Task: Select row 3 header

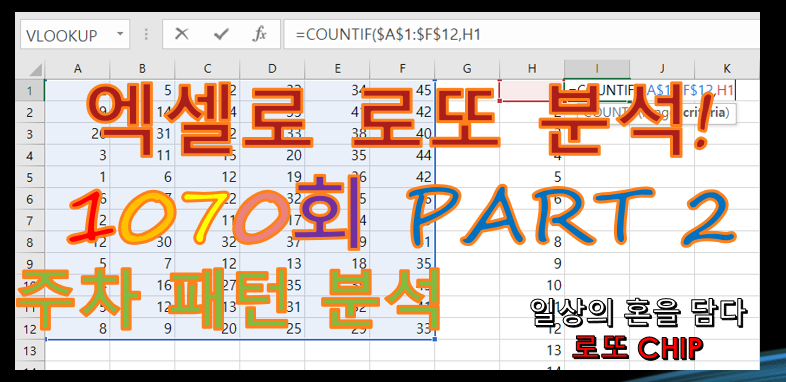Action: [30, 133]
